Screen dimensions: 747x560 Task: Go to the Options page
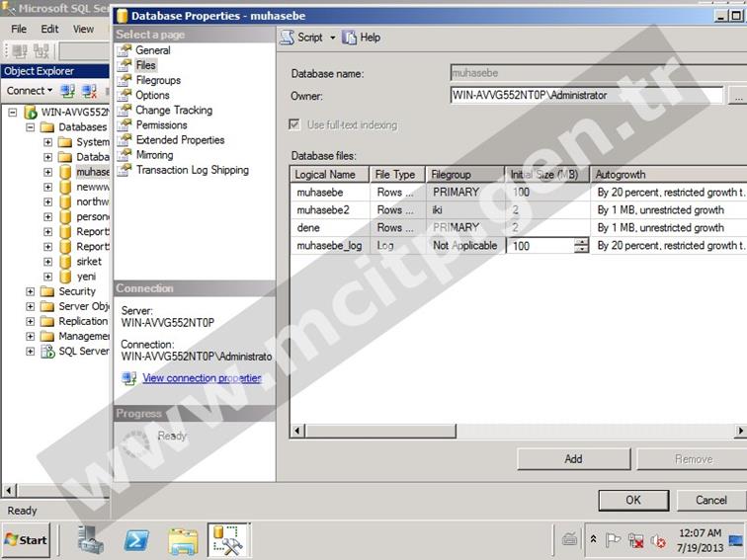point(152,95)
